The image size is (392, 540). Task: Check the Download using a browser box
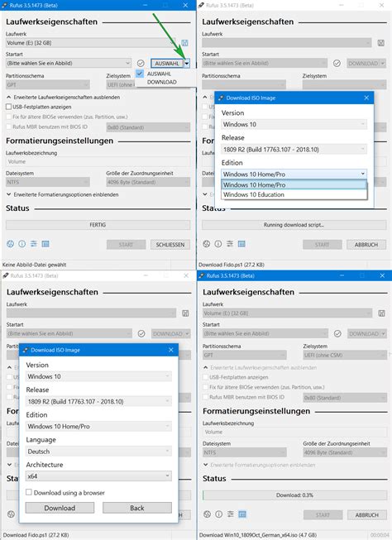[x=29, y=493]
